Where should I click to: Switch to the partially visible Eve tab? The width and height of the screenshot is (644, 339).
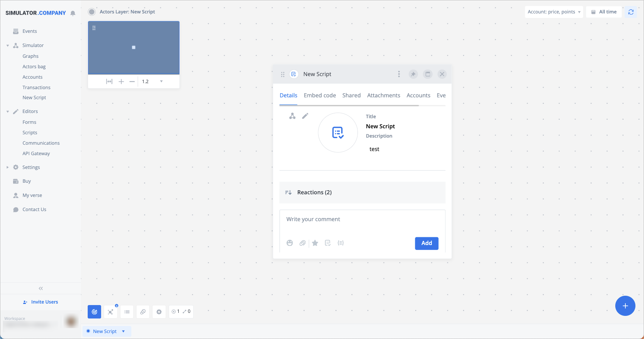[441, 95]
